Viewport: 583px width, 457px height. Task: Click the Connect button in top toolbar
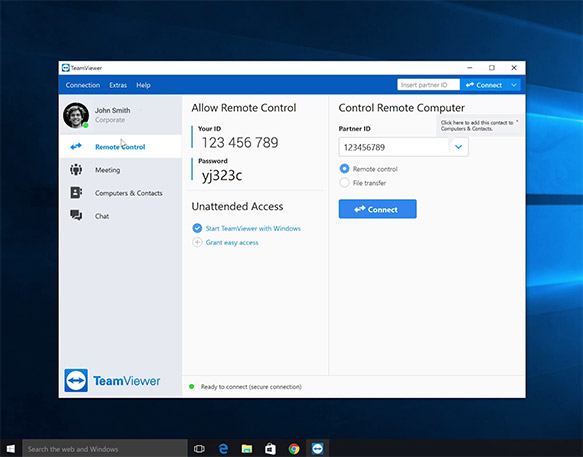click(484, 85)
